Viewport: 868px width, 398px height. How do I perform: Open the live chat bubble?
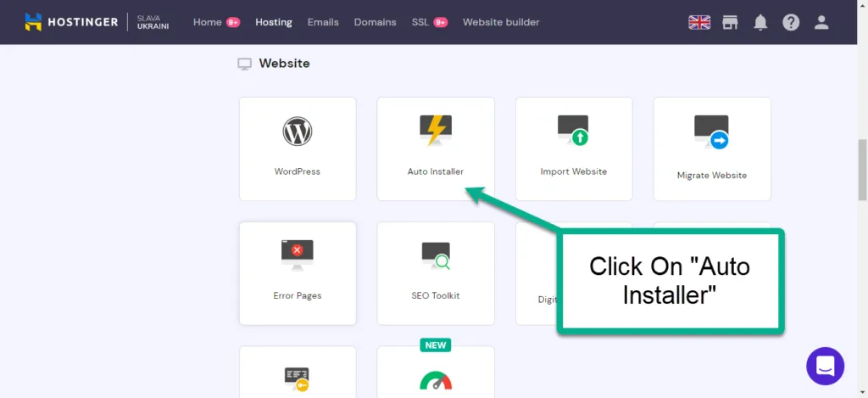pos(825,366)
